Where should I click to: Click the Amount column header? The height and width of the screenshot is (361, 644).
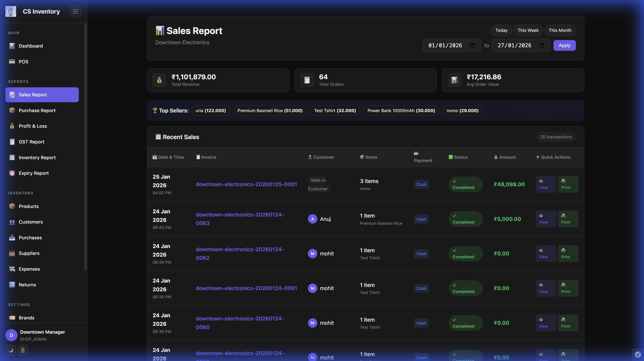click(x=505, y=157)
